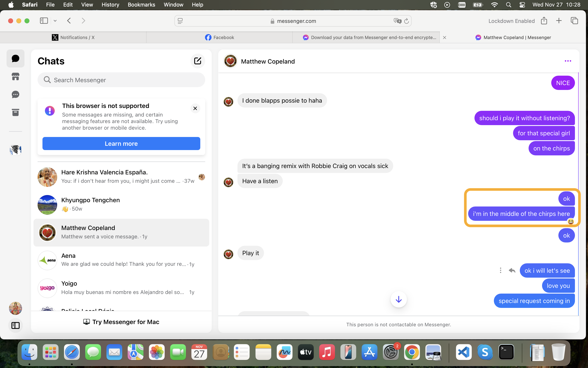Click the Search Messenger field

(121, 80)
